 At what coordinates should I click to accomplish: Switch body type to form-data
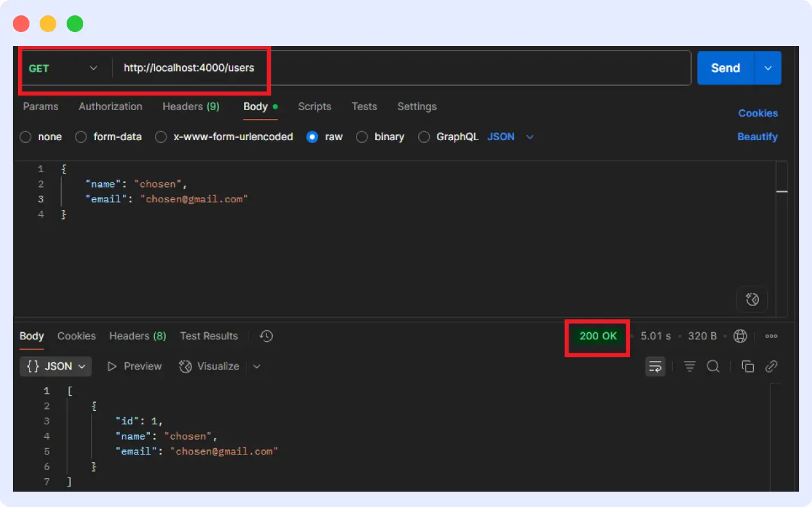81,136
